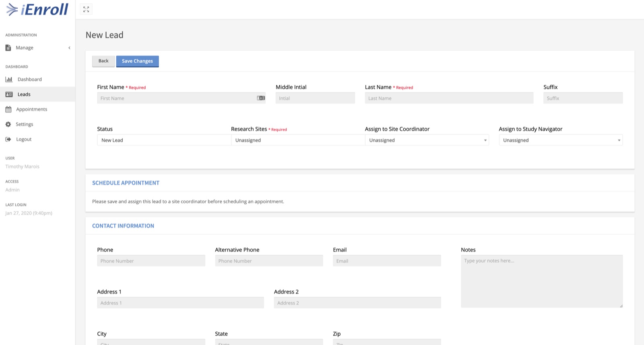Click the Logout arrow icon
Screen dimensions: 644x345
[x=8, y=139]
